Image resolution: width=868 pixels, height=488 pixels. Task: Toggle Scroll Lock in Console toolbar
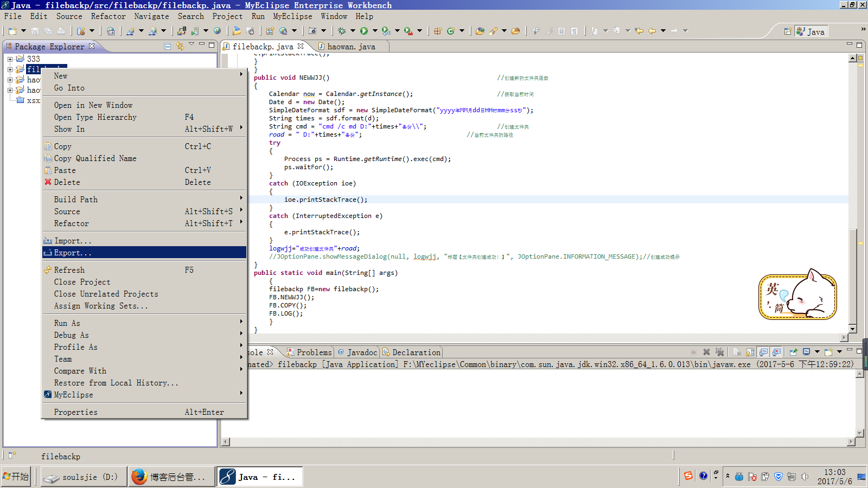coord(750,352)
